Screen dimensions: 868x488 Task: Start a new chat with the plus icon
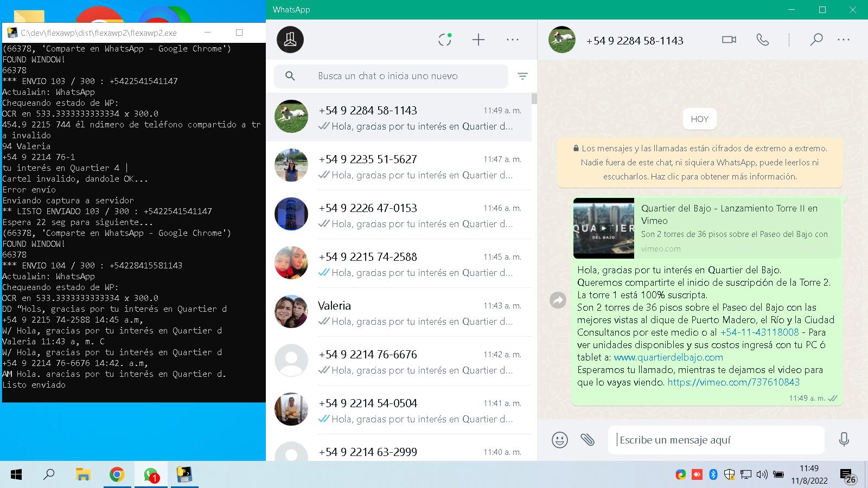click(478, 40)
